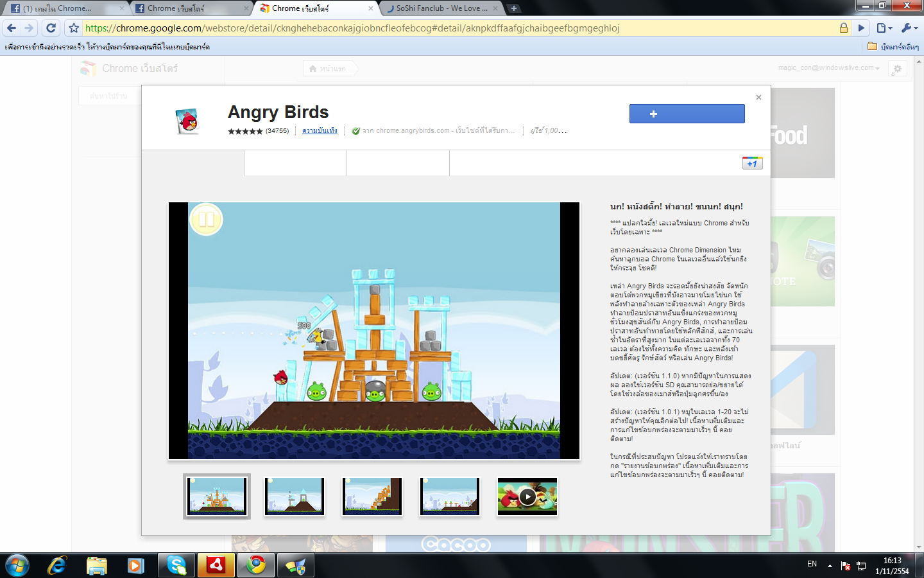Play the Angry Birds video thumbnail

pyautogui.click(x=527, y=496)
